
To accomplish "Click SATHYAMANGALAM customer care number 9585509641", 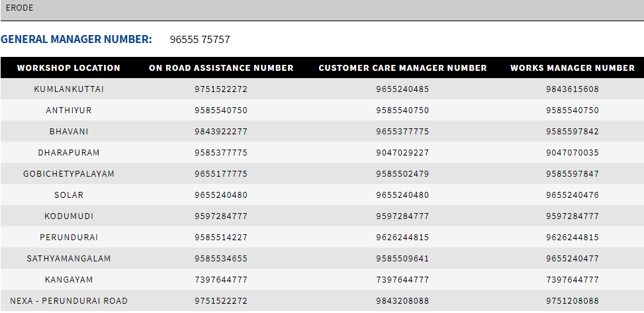I will pos(402,258).
